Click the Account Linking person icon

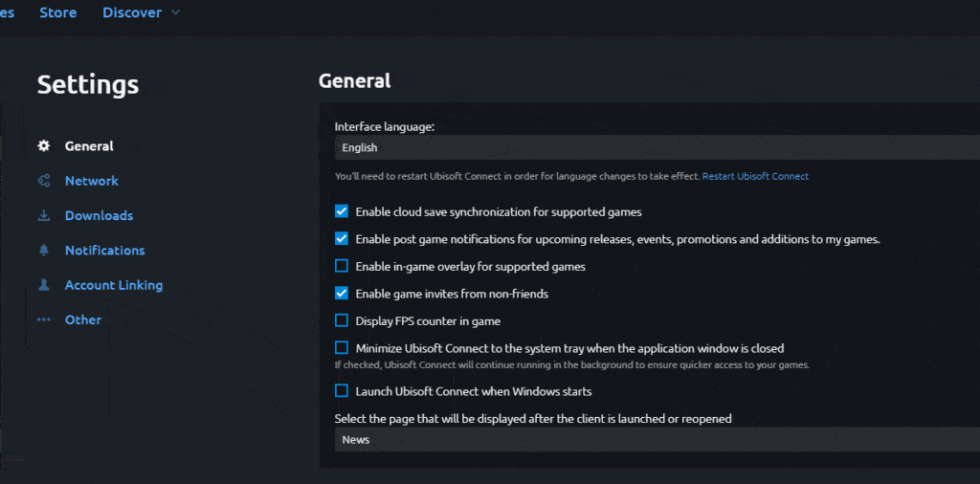tap(44, 285)
